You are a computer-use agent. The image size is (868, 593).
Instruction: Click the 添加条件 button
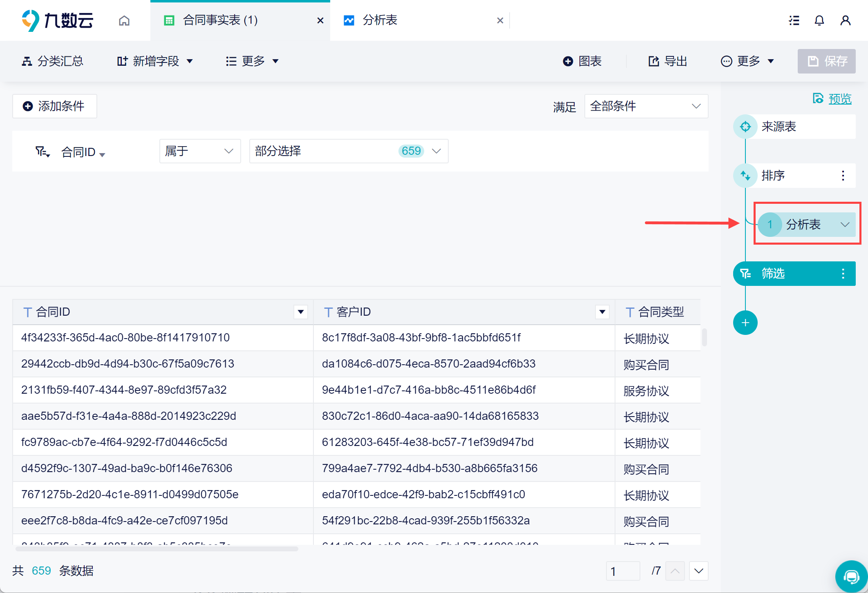(x=54, y=106)
